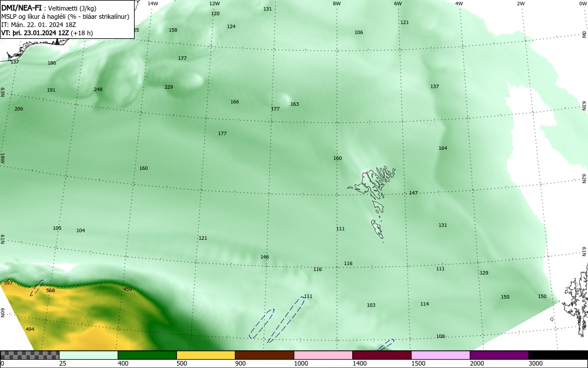This screenshot has width=588, height=368.
Task: Select the black above-3000 legend swatch
Action: pyautogui.click(x=558, y=355)
